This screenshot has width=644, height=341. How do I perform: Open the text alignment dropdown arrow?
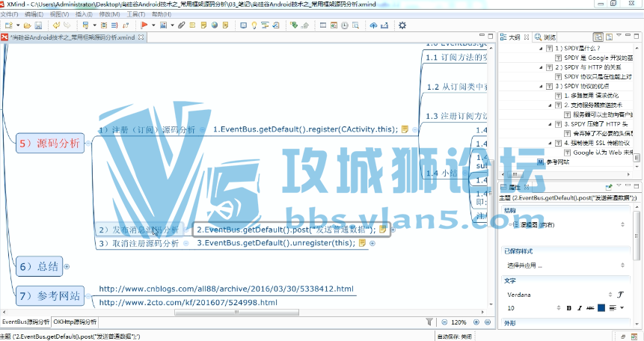pyautogui.click(x=622, y=307)
